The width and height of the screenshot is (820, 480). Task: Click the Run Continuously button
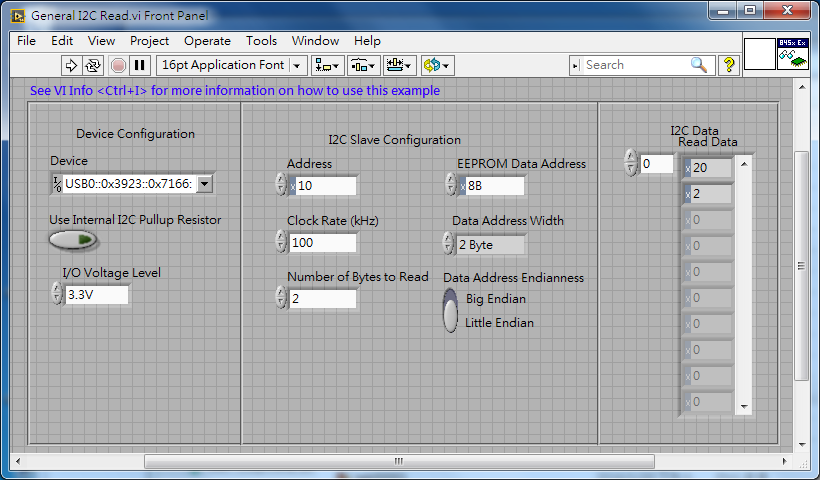pyautogui.click(x=93, y=65)
